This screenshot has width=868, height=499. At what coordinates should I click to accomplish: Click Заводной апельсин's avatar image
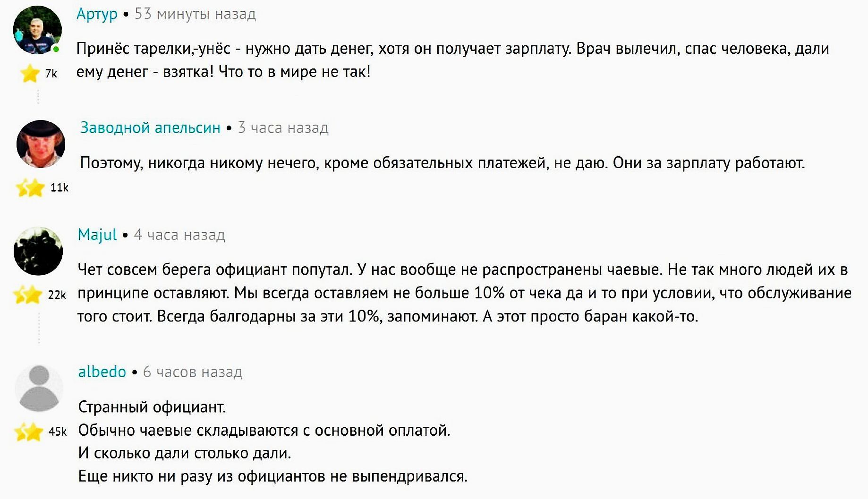point(41,144)
